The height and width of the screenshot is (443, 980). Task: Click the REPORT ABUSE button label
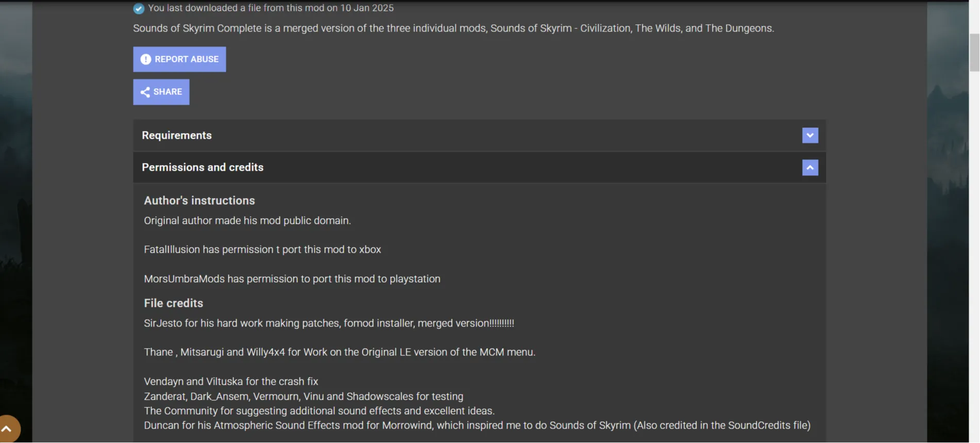187,59
